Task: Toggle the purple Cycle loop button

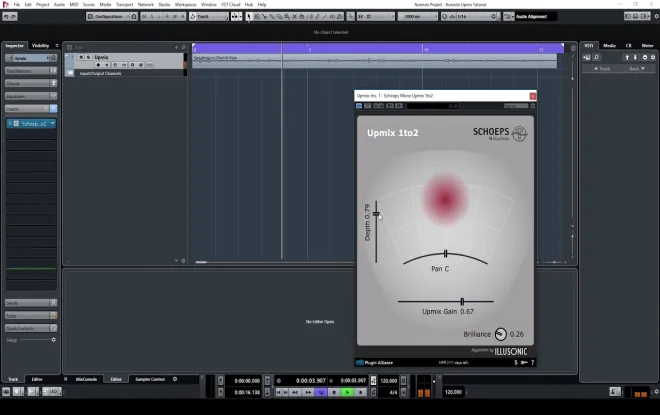Action: 321,392
